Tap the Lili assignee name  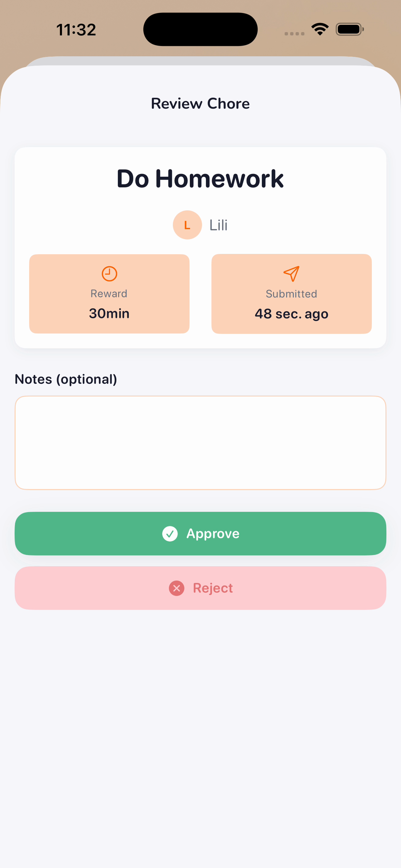[x=219, y=225]
